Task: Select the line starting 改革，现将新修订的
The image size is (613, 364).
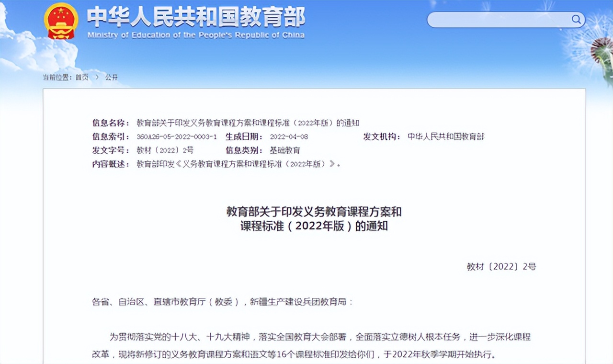Action: [295, 355]
